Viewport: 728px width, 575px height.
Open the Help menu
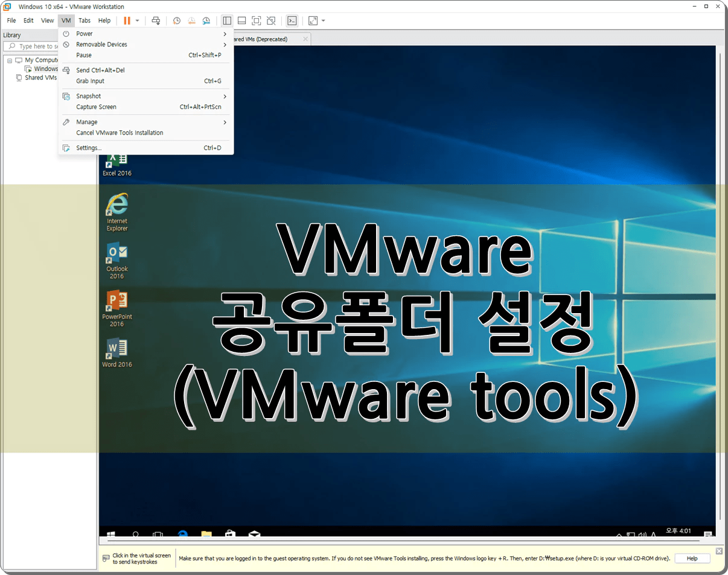104,21
